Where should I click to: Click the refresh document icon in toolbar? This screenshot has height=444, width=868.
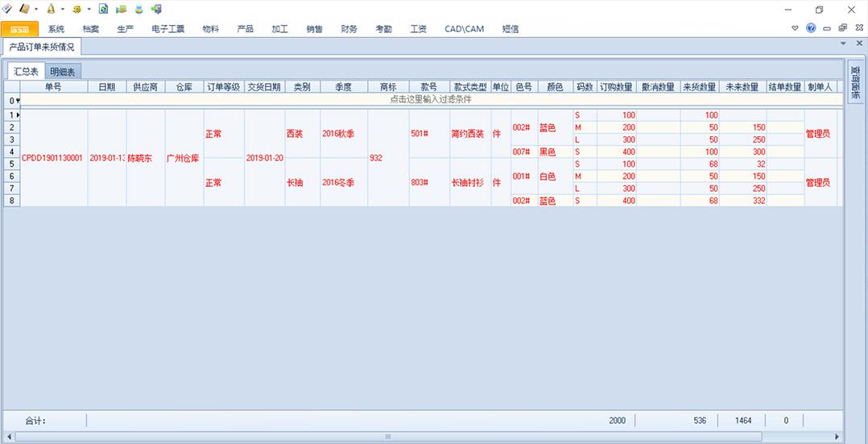[103, 9]
